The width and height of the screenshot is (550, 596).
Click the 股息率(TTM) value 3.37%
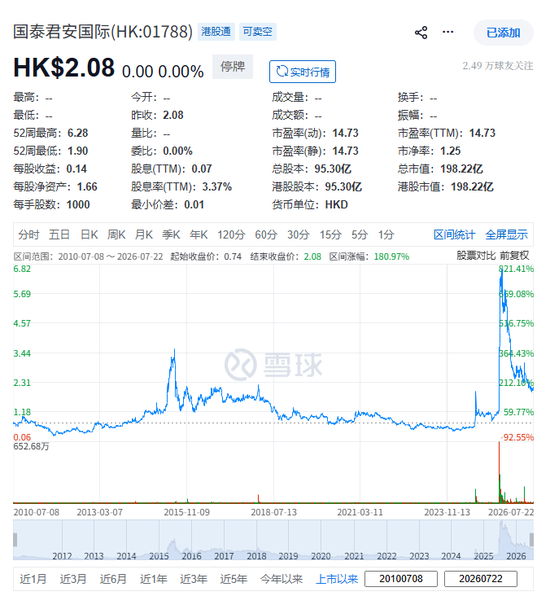click(x=217, y=187)
